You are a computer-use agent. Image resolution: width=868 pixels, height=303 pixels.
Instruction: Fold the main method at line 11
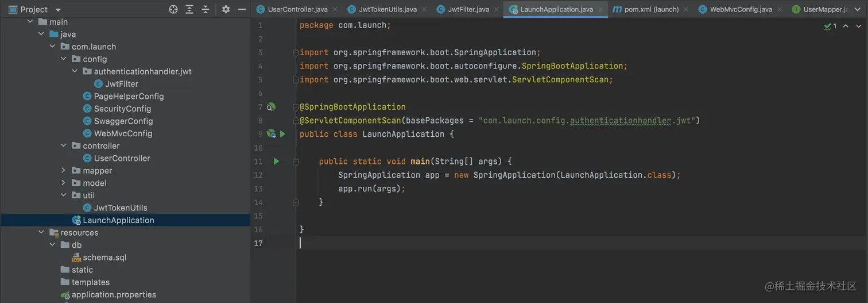[x=296, y=162]
